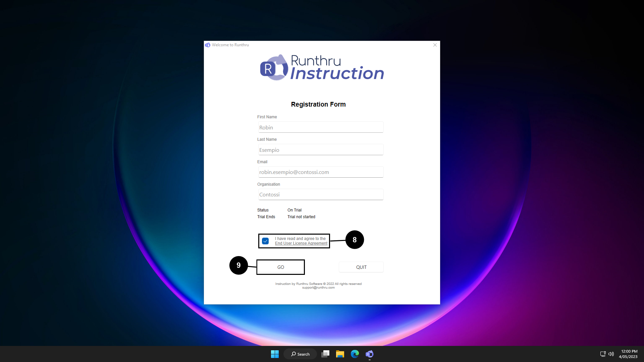Open Microsoft Edge from the taskbar
Image resolution: width=644 pixels, height=362 pixels.
pyautogui.click(x=355, y=354)
